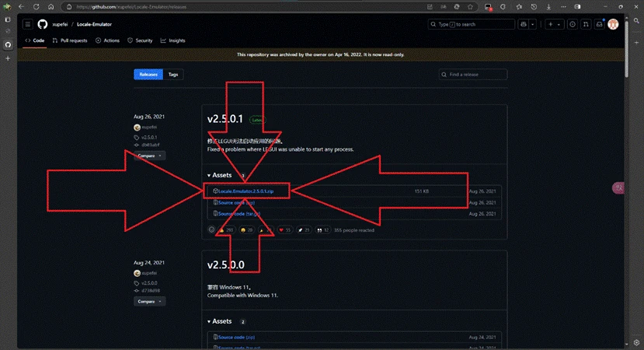Open browser downloads icon

pos(548,6)
